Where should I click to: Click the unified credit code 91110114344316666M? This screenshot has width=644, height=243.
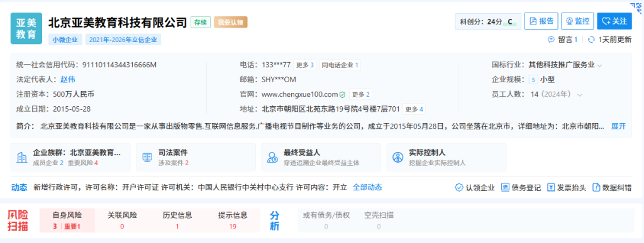tap(119, 65)
